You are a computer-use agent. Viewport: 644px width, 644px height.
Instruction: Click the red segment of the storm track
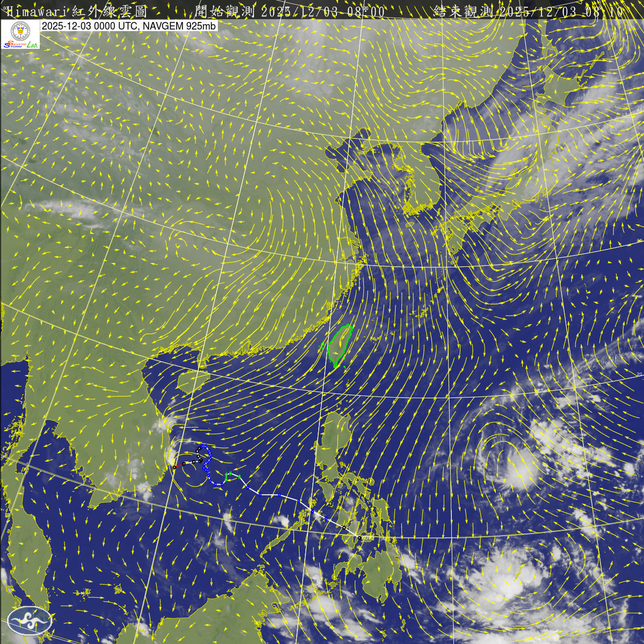179,465
